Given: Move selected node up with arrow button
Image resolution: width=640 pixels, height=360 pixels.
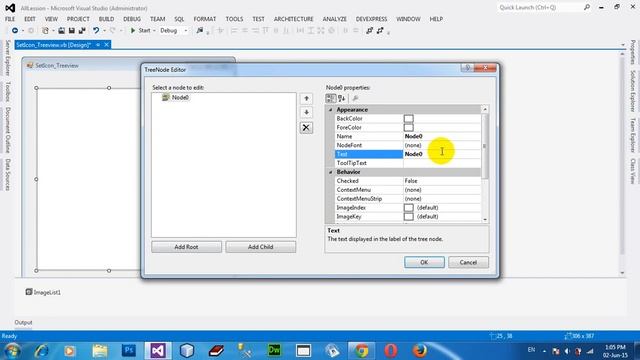Looking at the screenshot, I should (307, 98).
